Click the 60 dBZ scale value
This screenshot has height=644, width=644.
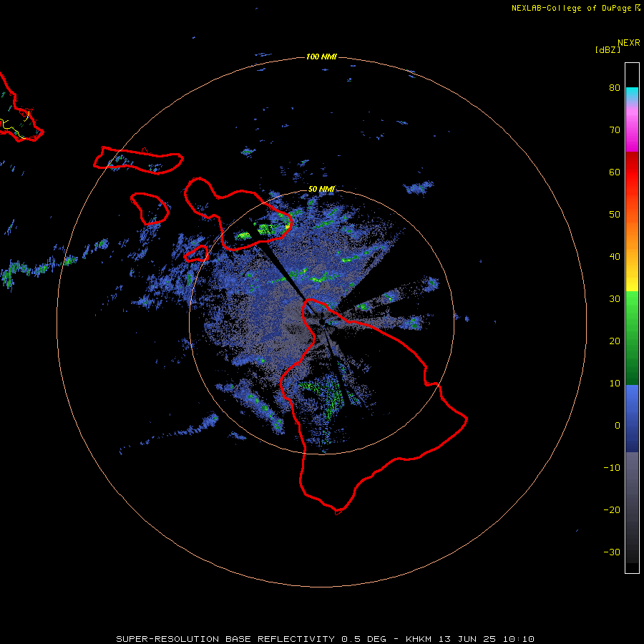point(615,172)
